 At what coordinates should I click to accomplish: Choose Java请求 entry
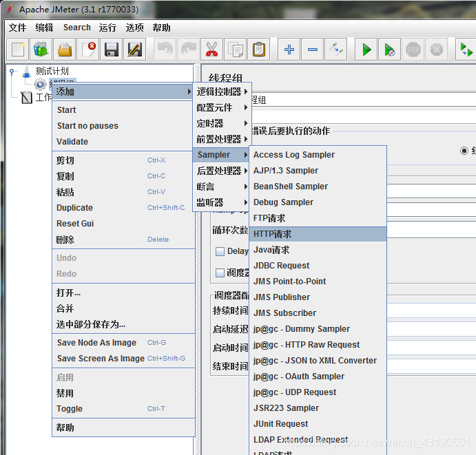318,250
